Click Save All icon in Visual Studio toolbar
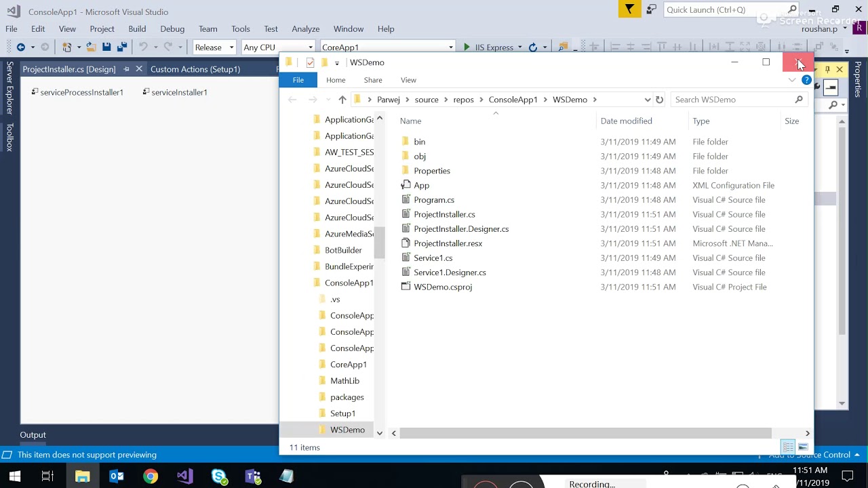The image size is (868, 488). 122,47
